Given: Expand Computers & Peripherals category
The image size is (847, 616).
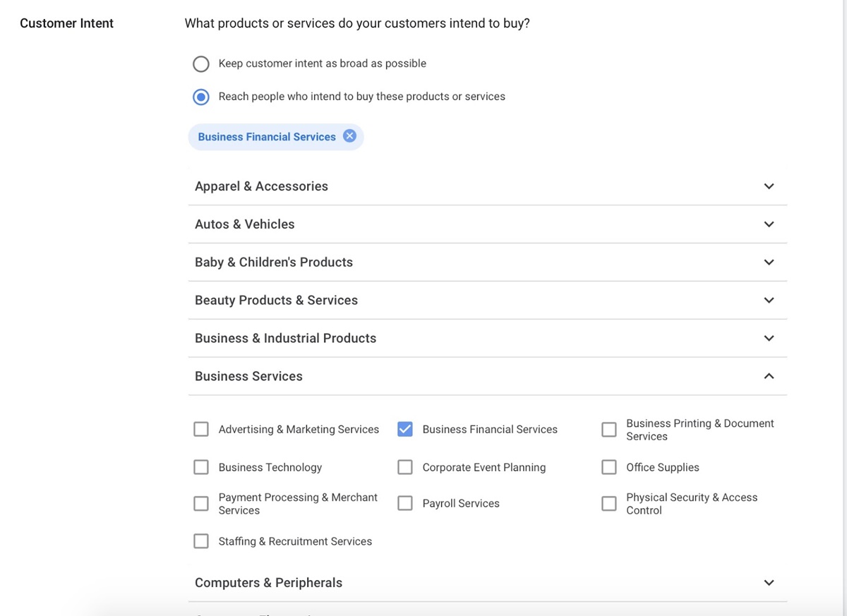Looking at the screenshot, I should (x=769, y=583).
